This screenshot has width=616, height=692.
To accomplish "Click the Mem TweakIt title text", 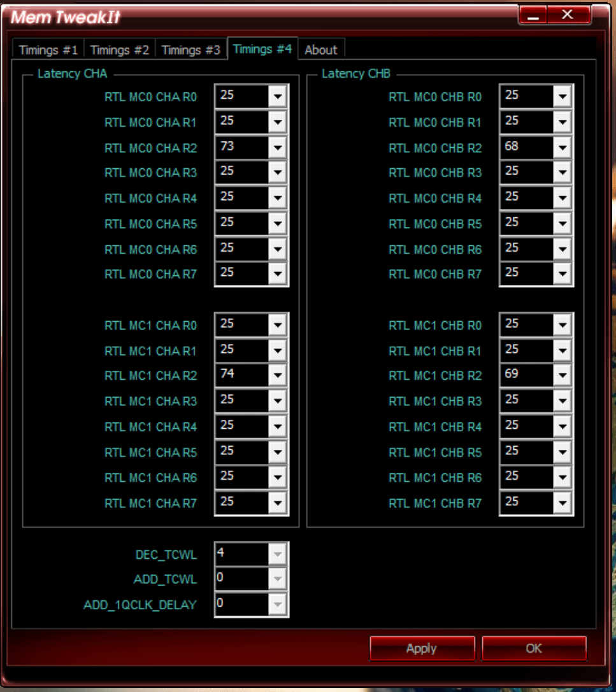I will (66, 17).
